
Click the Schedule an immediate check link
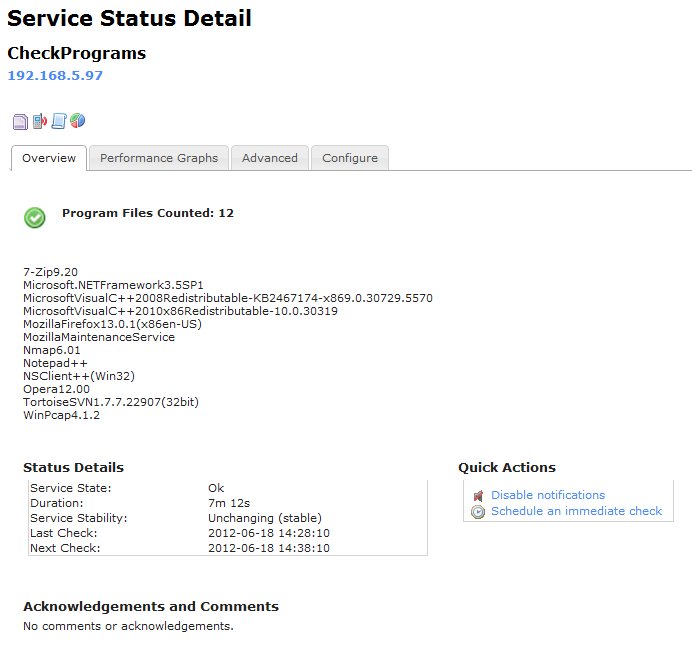coord(576,511)
